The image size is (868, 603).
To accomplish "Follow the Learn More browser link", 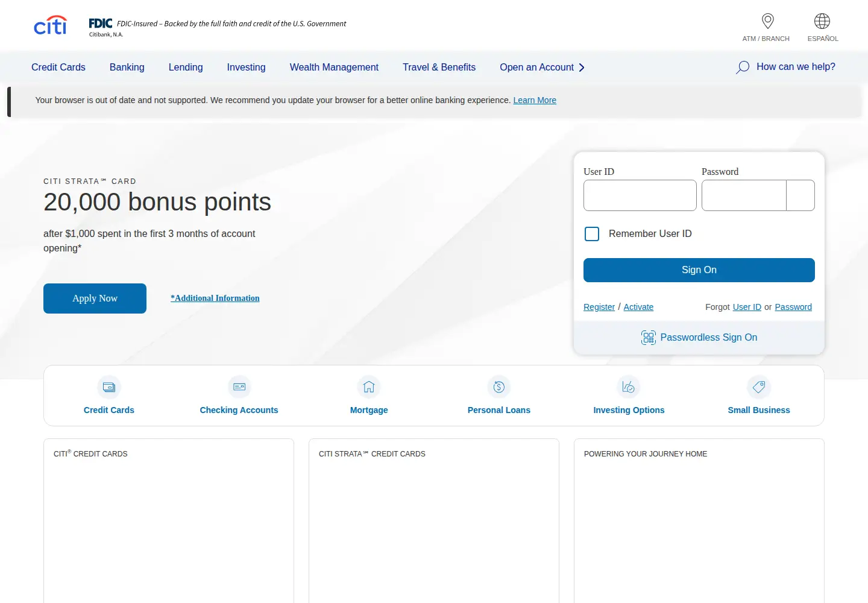I will 535,100.
